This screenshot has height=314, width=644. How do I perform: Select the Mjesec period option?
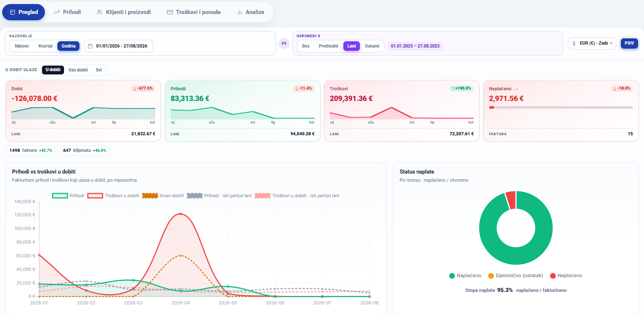22,46
